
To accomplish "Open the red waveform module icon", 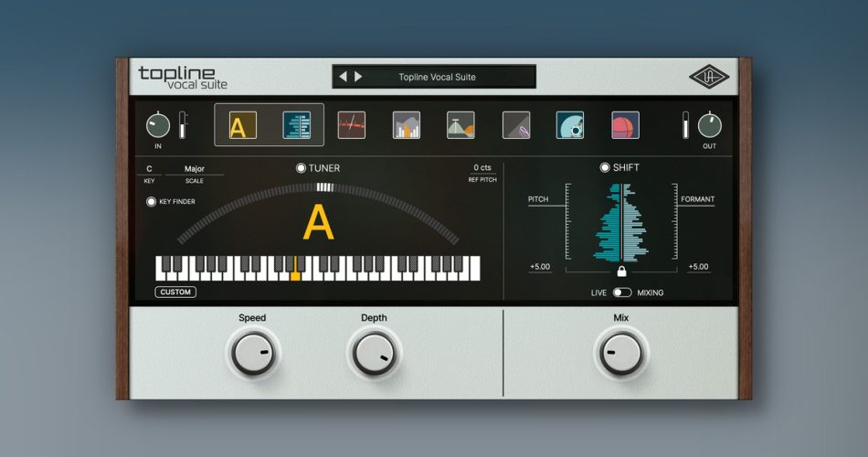I will pyautogui.click(x=352, y=125).
